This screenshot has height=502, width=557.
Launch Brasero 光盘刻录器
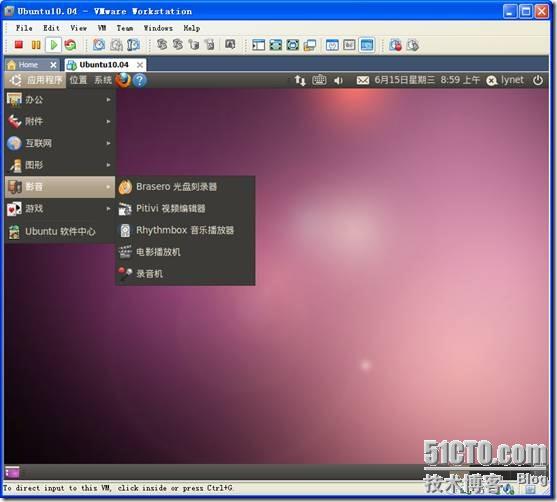point(185,187)
